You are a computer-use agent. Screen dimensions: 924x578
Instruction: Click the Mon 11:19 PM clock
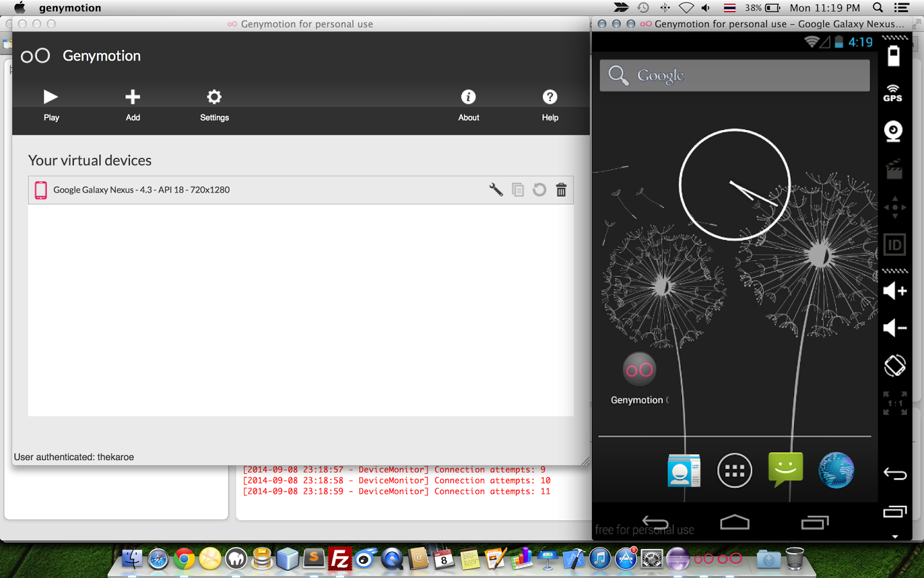(825, 8)
